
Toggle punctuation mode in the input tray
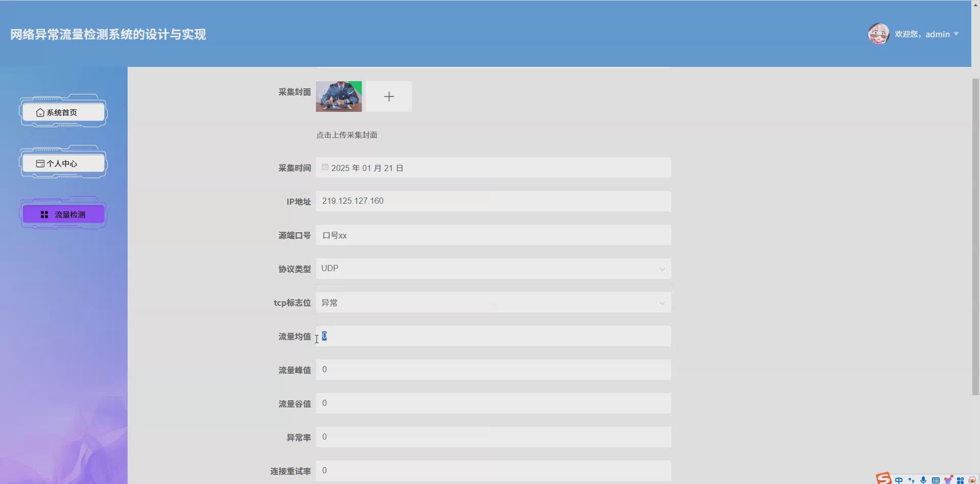point(912,480)
